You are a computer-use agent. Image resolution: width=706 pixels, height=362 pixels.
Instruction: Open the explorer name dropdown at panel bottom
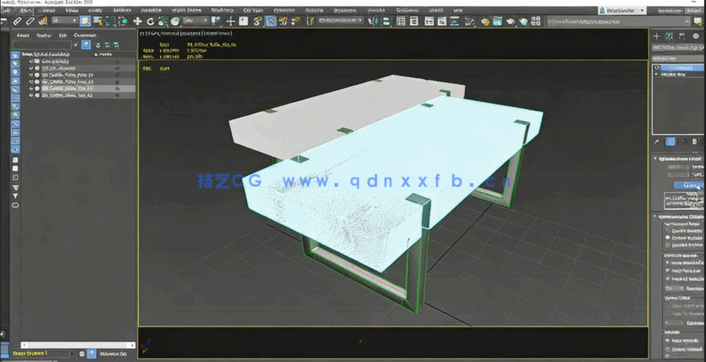(43, 353)
